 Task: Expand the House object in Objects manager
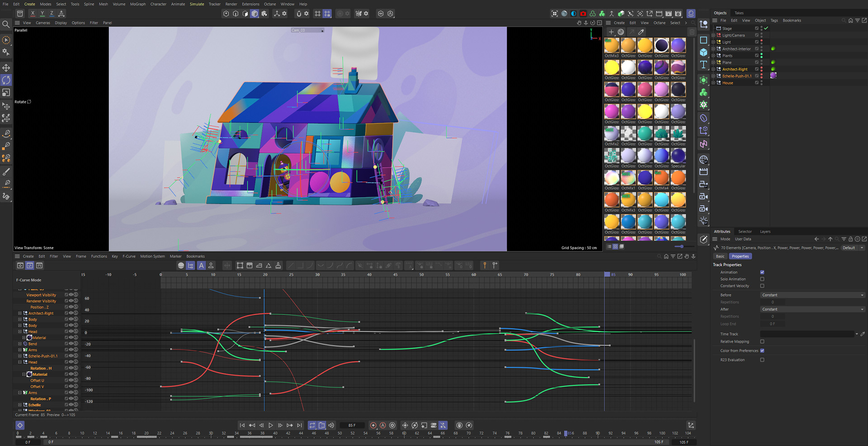(x=713, y=83)
